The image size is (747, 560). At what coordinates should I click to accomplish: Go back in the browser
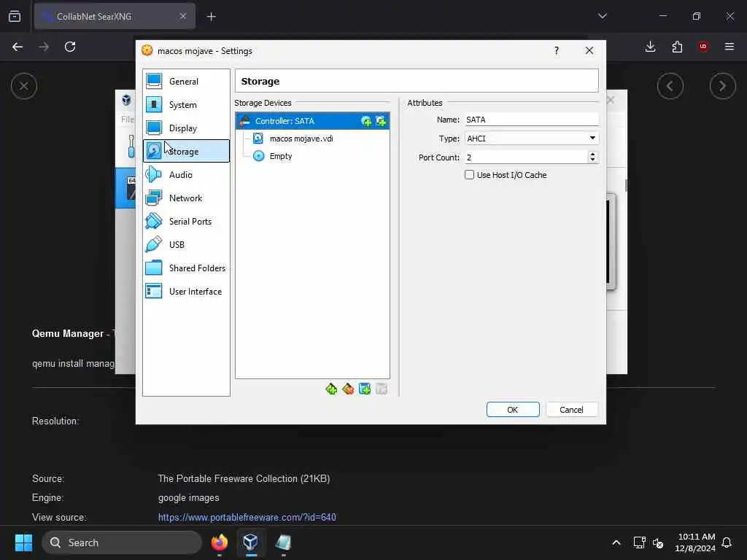click(x=18, y=47)
